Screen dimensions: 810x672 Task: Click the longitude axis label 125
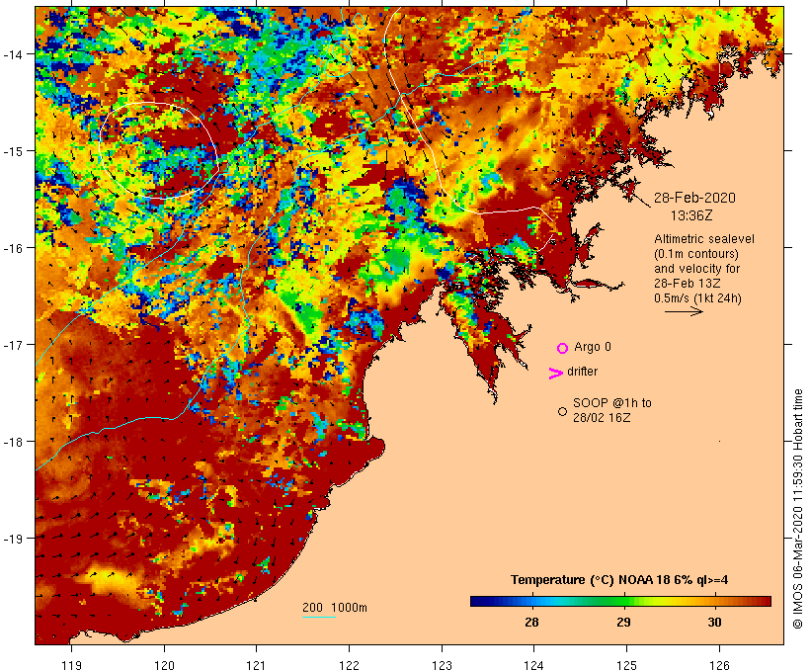point(626,665)
